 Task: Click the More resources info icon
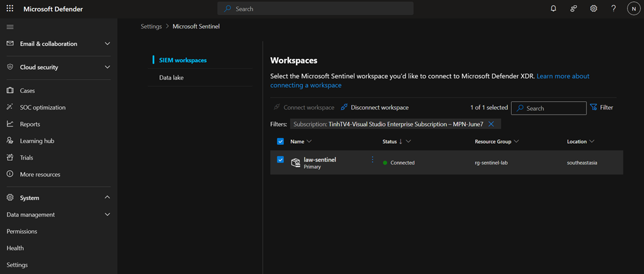(10, 174)
